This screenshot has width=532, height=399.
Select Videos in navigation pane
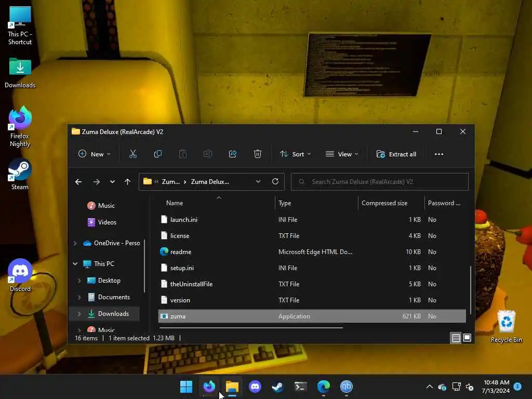pos(107,222)
